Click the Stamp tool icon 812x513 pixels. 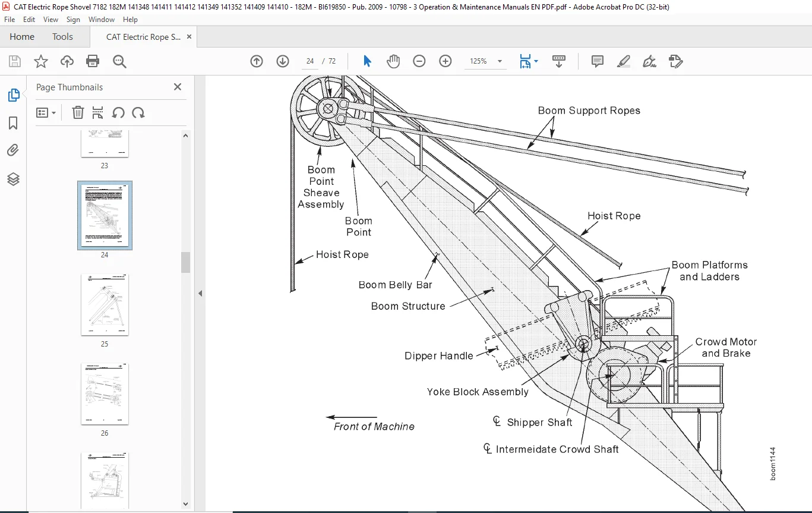[675, 61]
